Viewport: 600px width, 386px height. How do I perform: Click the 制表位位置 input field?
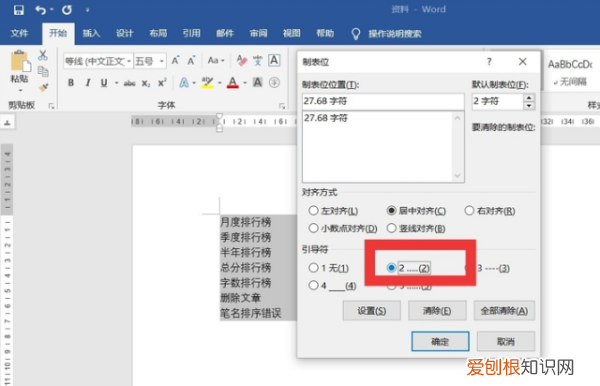(x=383, y=101)
